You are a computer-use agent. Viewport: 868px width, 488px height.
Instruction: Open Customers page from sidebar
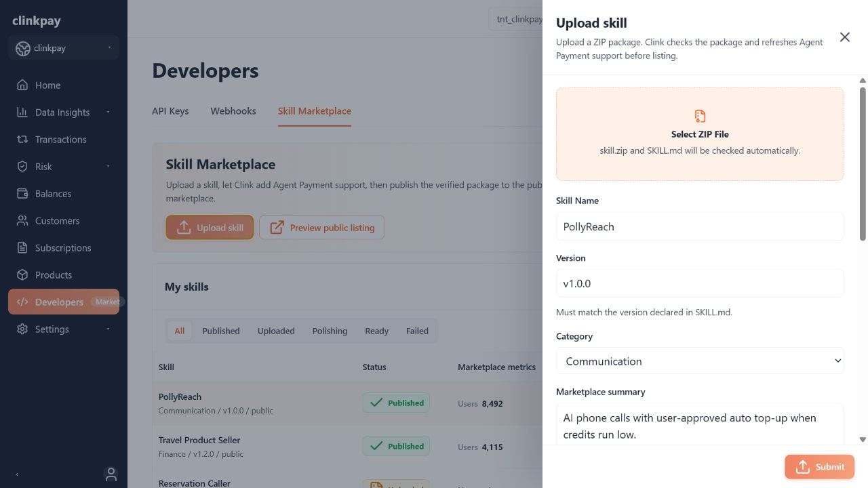pos(64,221)
